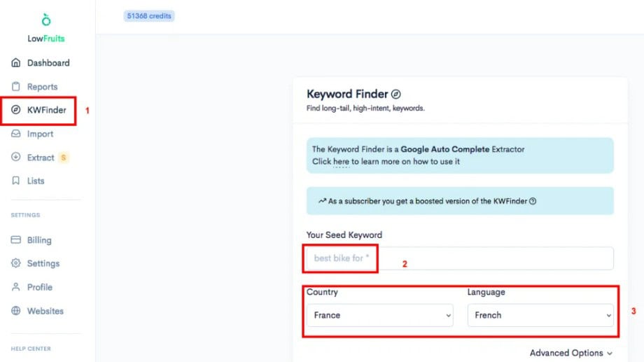This screenshot has width=644, height=362.
Task: Click the Reports clipboard icon
Action: click(x=15, y=86)
